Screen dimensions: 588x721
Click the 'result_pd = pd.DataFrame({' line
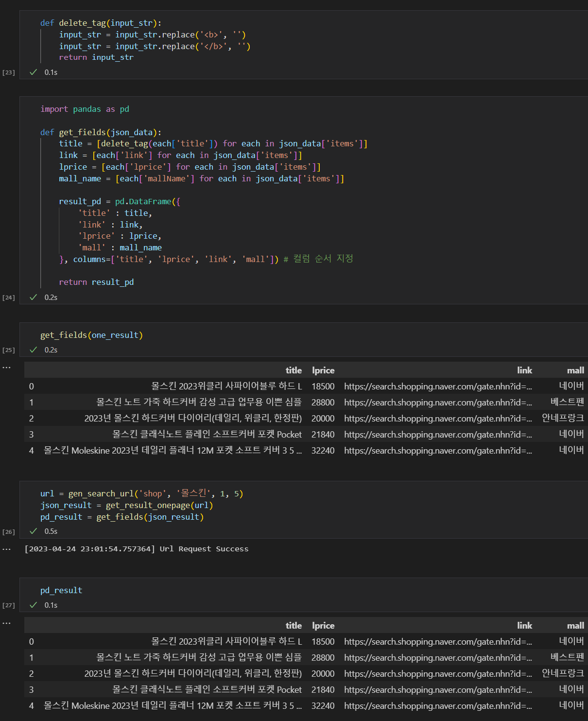[120, 201]
